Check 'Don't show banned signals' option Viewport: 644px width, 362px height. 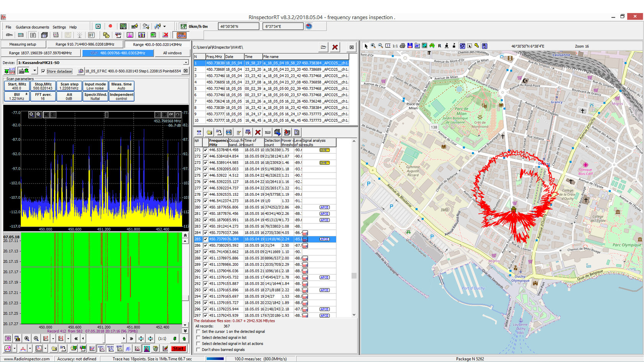point(198,350)
